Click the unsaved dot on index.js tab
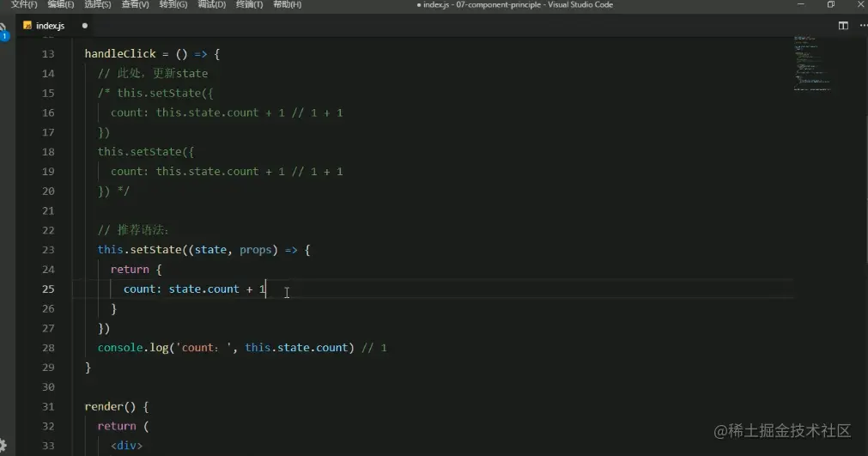This screenshot has height=456, width=868. point(85,26)
